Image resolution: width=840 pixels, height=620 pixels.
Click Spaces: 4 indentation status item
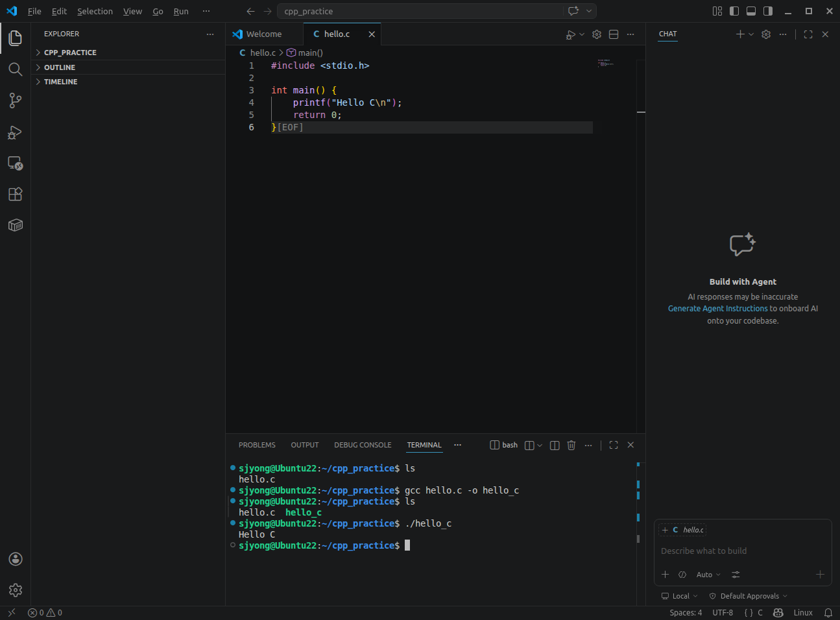point(686,613)
